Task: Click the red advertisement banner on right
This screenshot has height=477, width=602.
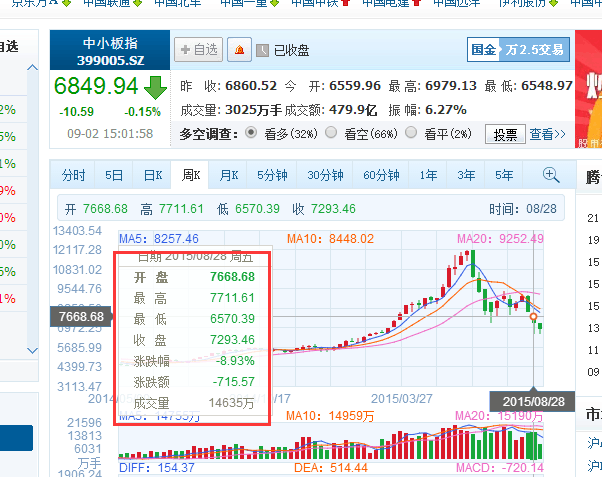Action: click(x=589, y=89)
